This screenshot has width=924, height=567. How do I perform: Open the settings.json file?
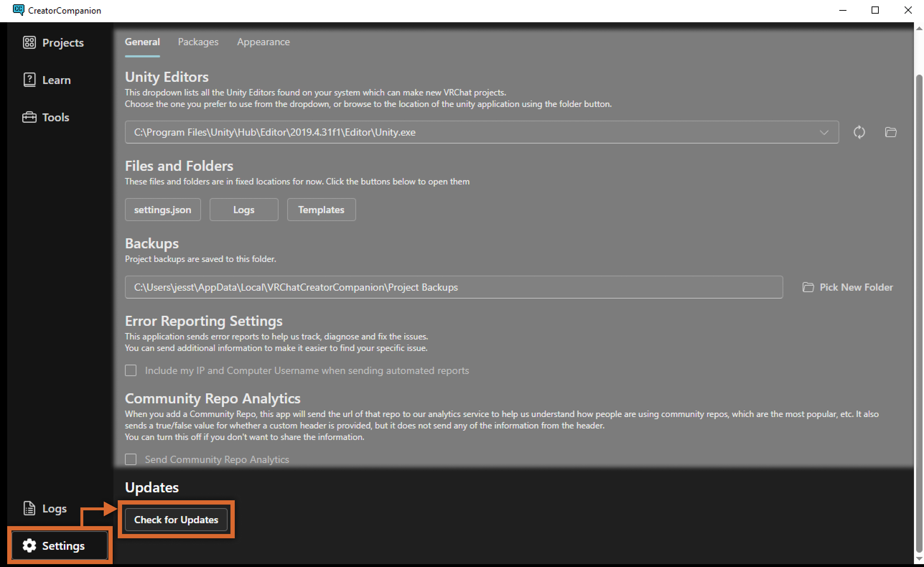[x=163, y=210]
